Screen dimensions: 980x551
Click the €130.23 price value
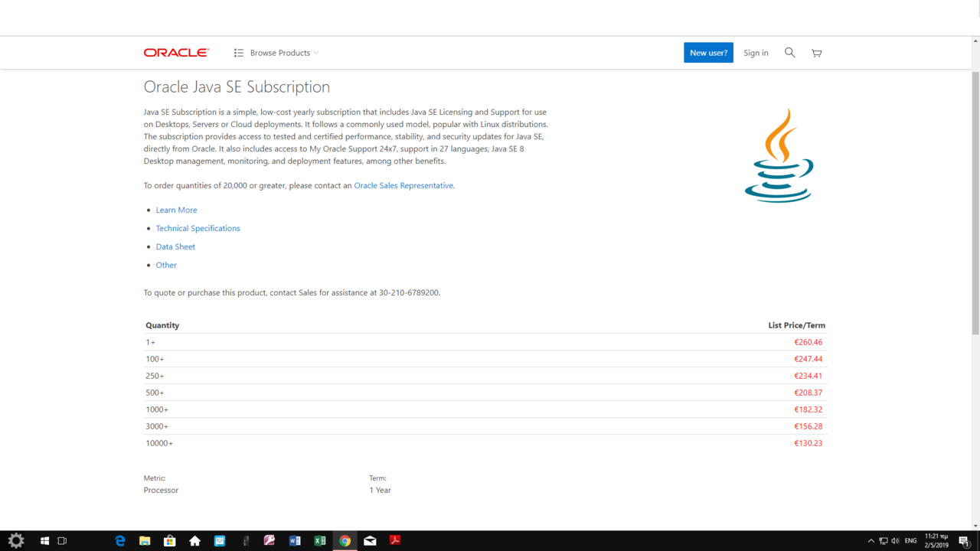click(x=808, y=443)
